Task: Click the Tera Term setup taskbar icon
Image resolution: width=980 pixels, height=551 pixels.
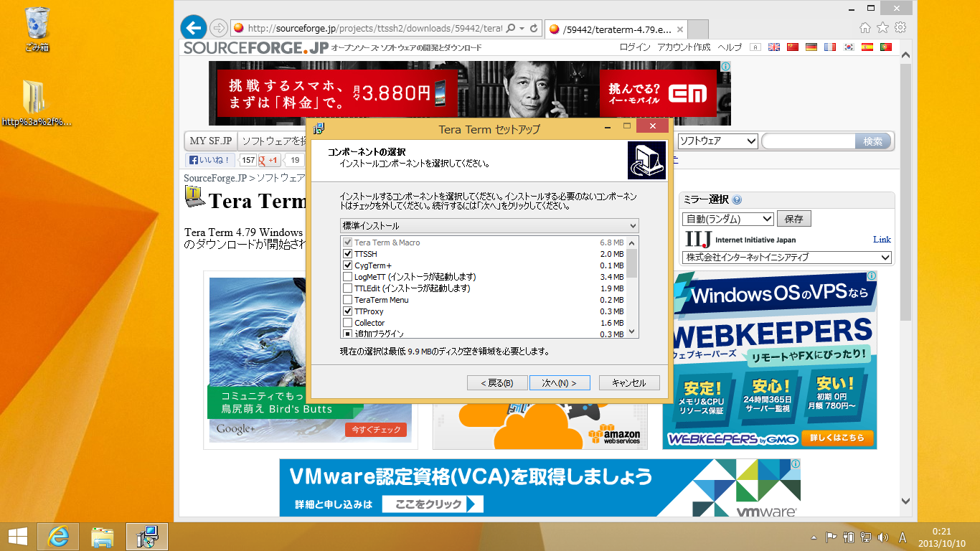Action: click(x=147, y=536)
